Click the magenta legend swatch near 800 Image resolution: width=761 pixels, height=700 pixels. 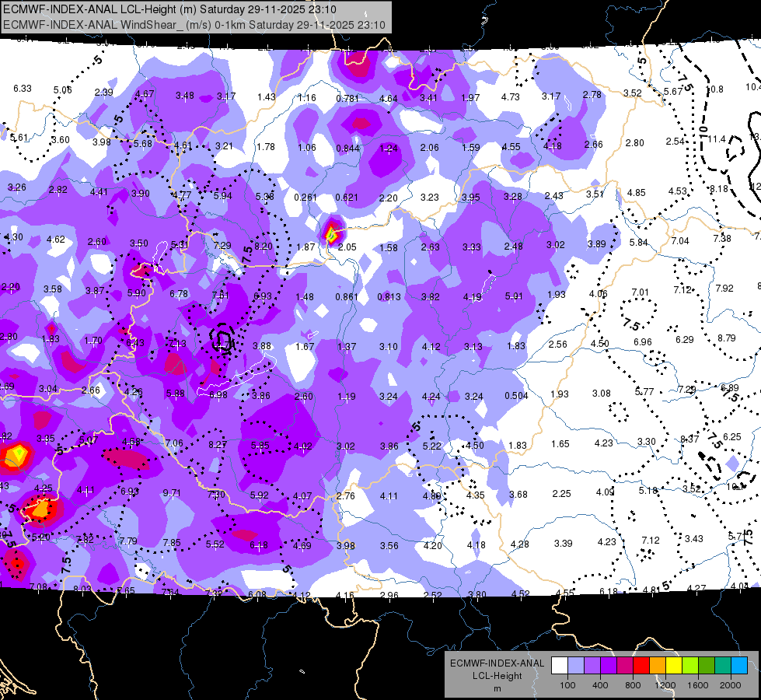(x=625, y=666)
